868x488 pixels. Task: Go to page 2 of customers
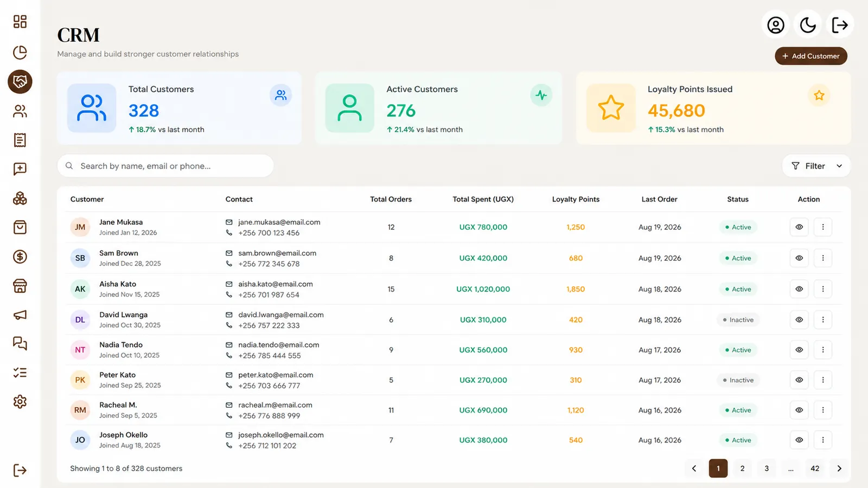[742, 468]
